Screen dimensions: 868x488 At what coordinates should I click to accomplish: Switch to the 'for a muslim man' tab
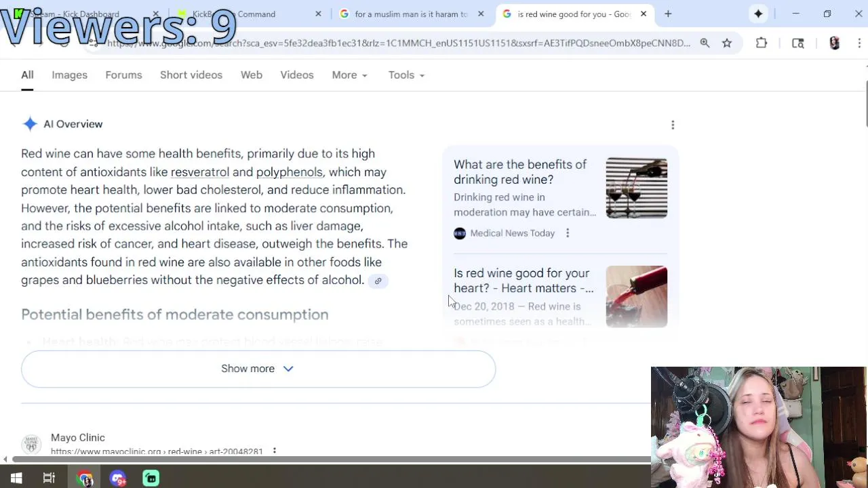(411, 14)
